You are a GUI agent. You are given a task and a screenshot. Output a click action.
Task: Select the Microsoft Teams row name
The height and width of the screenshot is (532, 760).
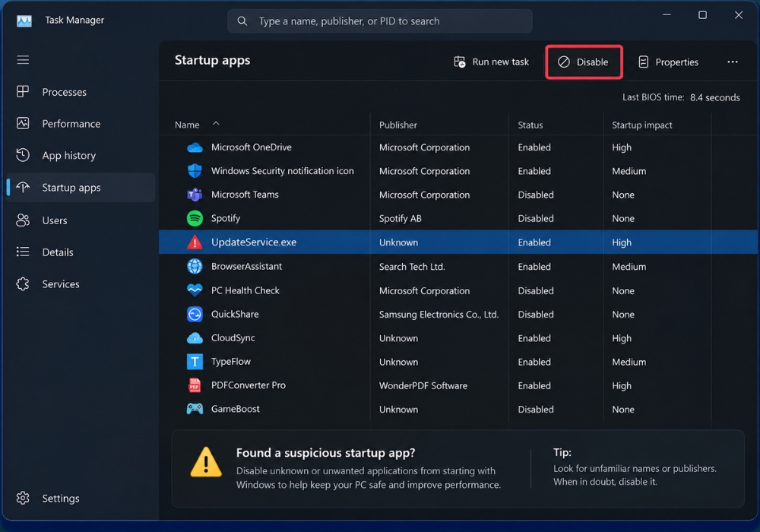(245, 195)
